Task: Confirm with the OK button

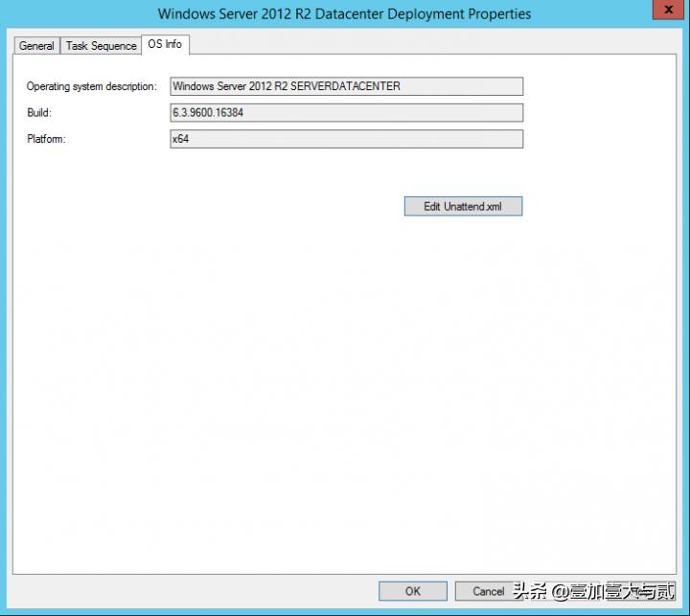Action: 413,591
